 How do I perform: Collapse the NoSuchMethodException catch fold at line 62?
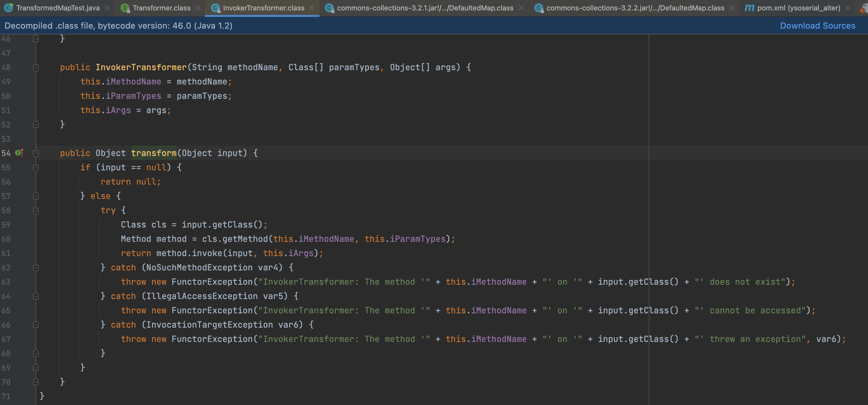pyautogui.click(x=36, y=268)
